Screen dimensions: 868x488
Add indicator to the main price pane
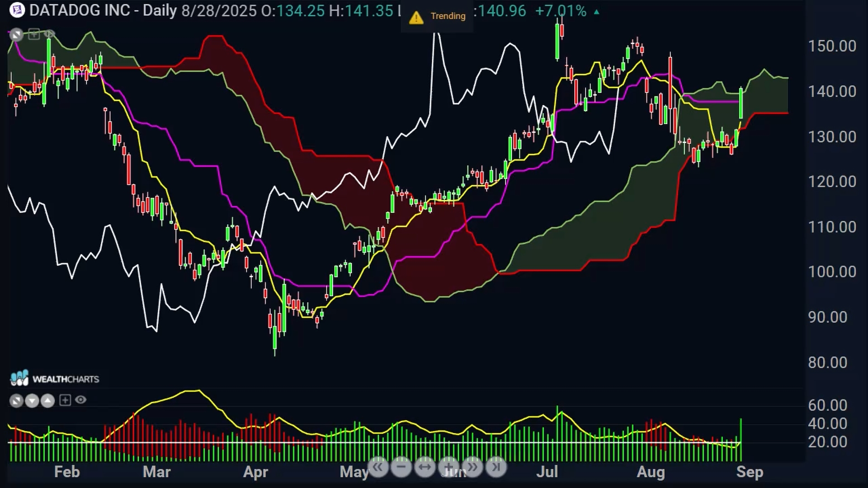click(34, 34)
